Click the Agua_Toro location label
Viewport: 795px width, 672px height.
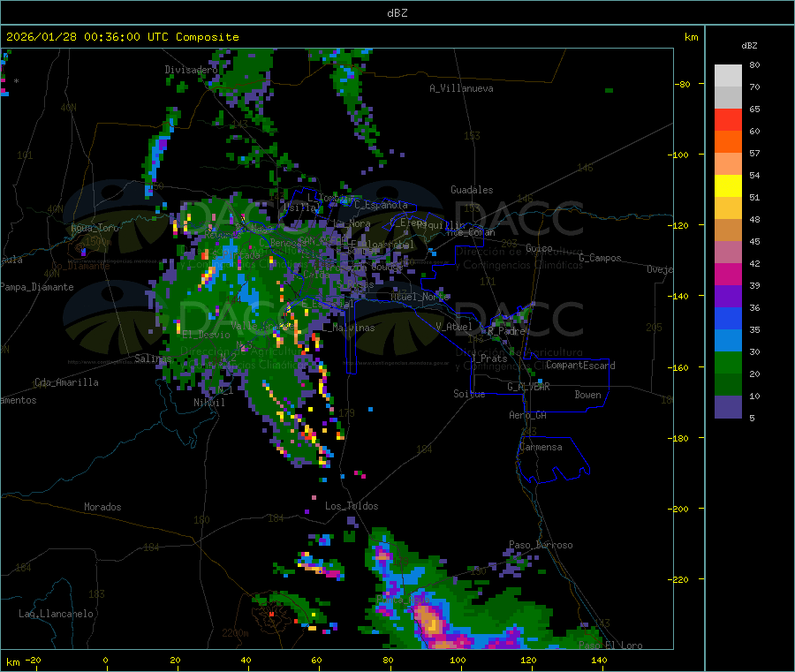95,228
